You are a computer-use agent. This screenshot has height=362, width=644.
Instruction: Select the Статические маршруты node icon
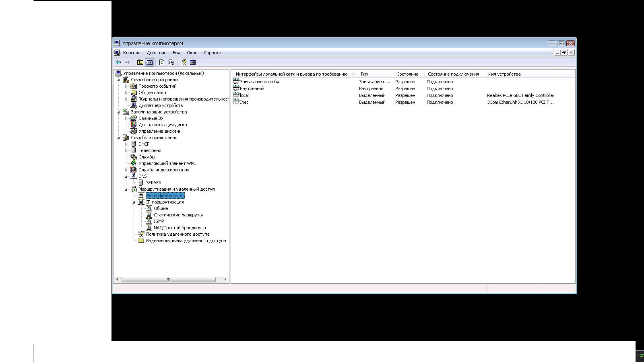coord(149,215)
